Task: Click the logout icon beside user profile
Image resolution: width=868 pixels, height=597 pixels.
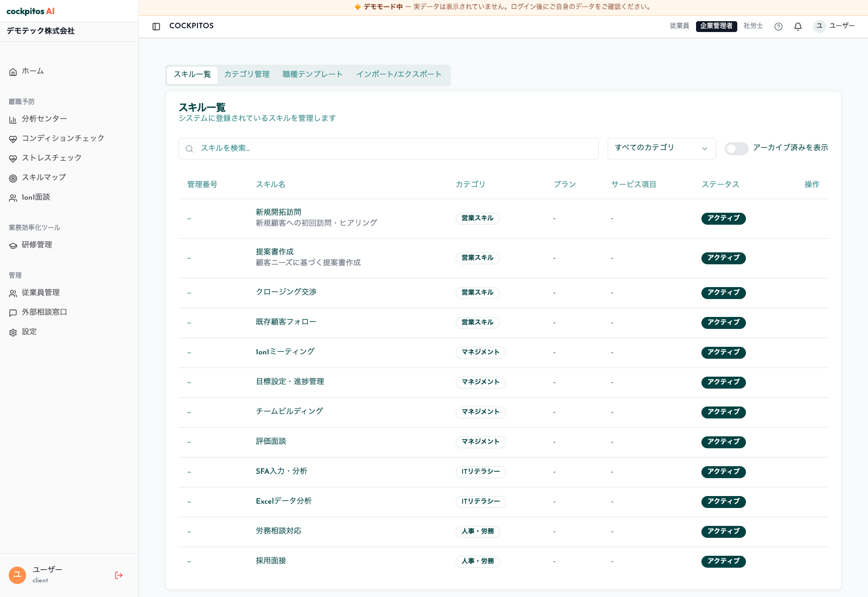Action: [119, 575]
